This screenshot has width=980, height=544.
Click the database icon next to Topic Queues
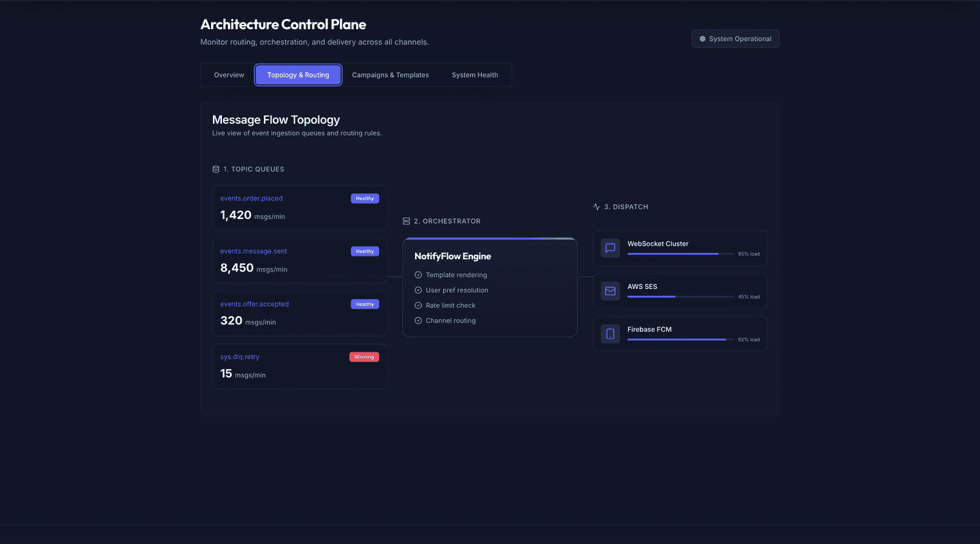coord(215,169)
